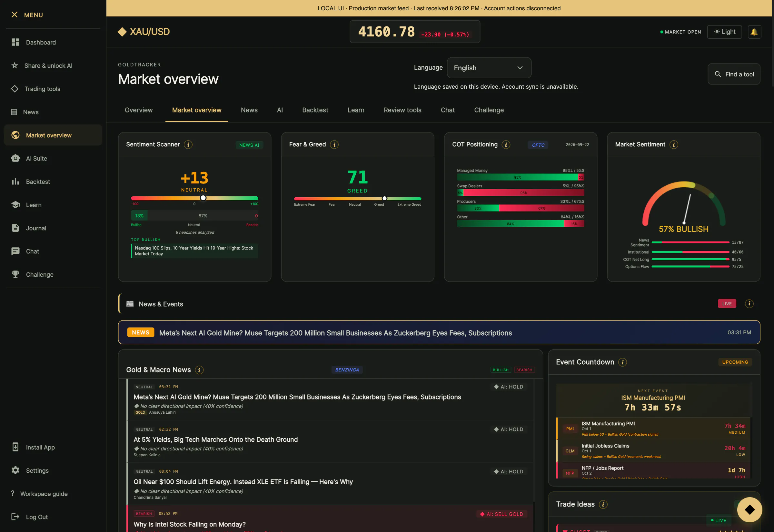Viewport: 774px width, 532px height.
Task: Open Settings gear in sidebar
Action: point(53,470)
